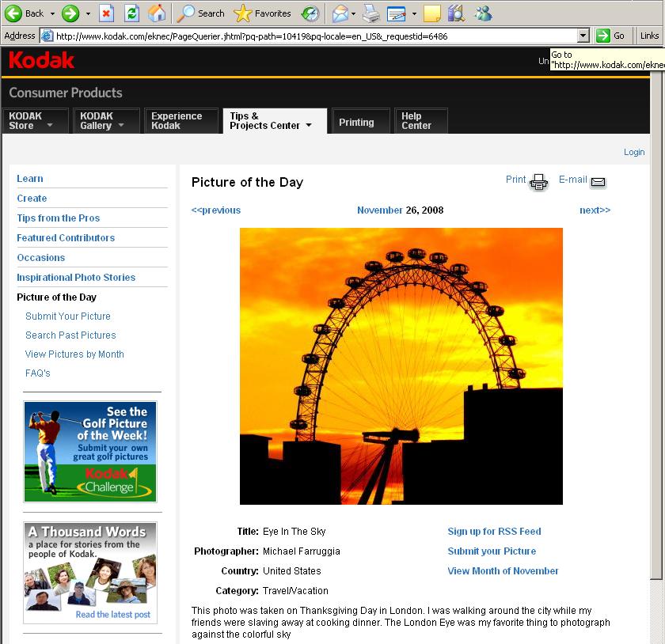Open the Back button history dropdown arrow
The image size is (665, 644).
pos(53,13)
